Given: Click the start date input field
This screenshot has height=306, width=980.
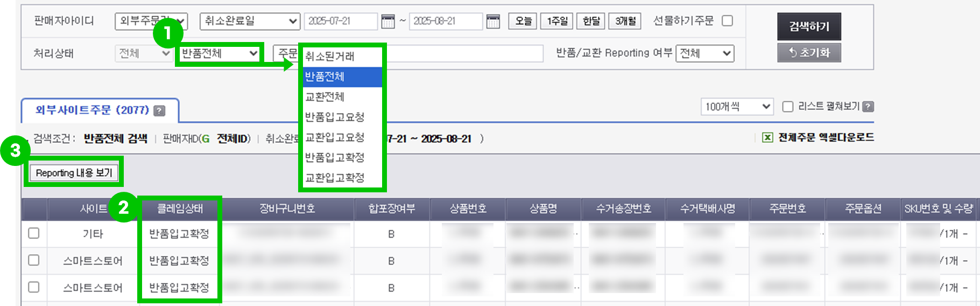Looking at the screenshot, I should click(x=341, y=21).
